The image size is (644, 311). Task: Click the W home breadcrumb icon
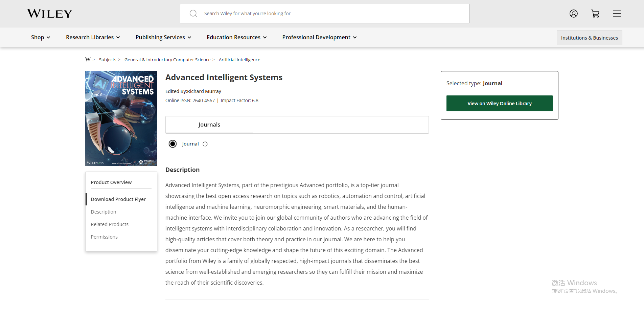click(88, 60)
